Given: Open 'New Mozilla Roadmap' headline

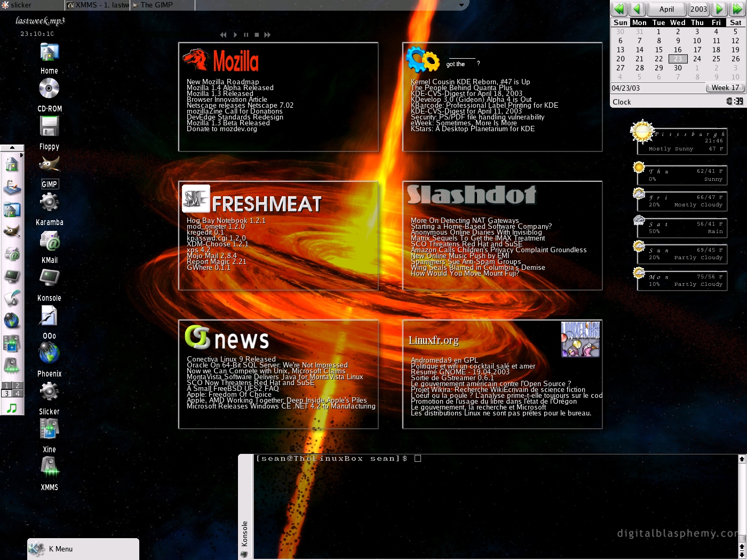Looking at the screenshot, I should (x=222, y=82).
